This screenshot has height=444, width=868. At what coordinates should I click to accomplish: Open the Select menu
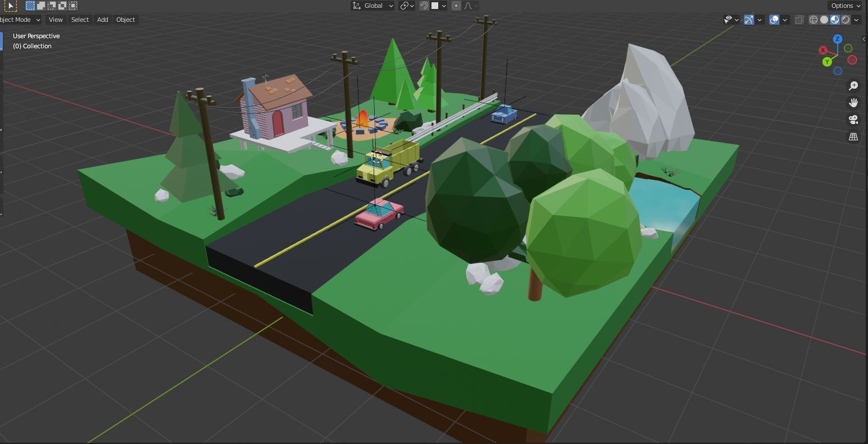80,20
